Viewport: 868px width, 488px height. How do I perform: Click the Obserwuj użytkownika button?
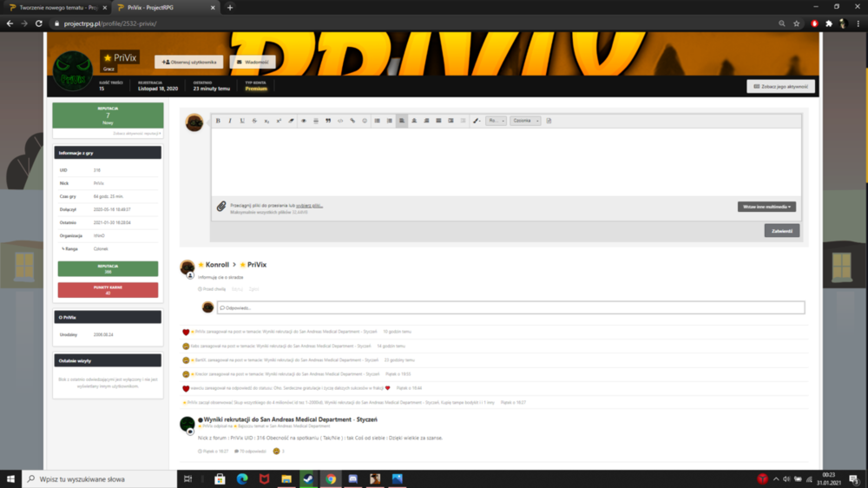click(x=188, y=62)
